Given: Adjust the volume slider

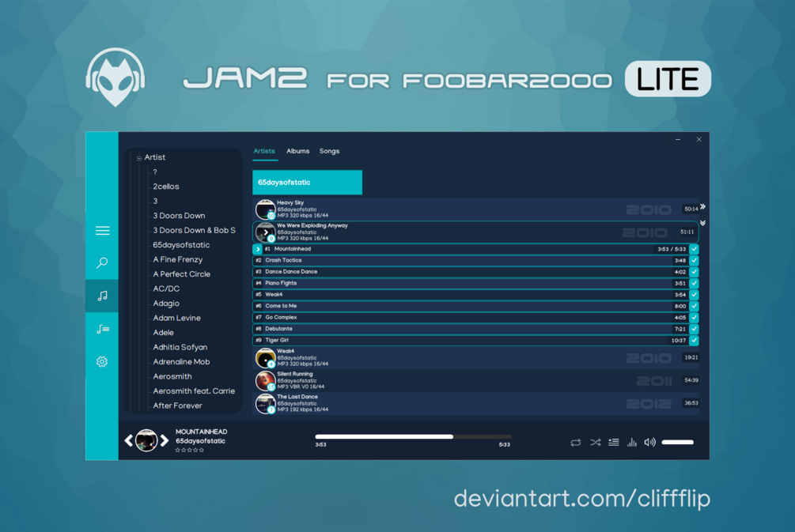Looking at the screenshot, I should coord(677,443).
